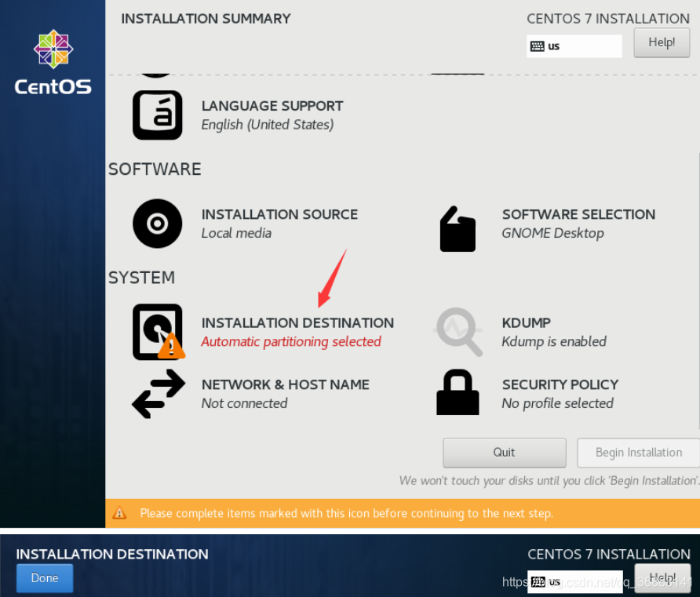Click 'Kdump is enabled' text

[554, 341]
